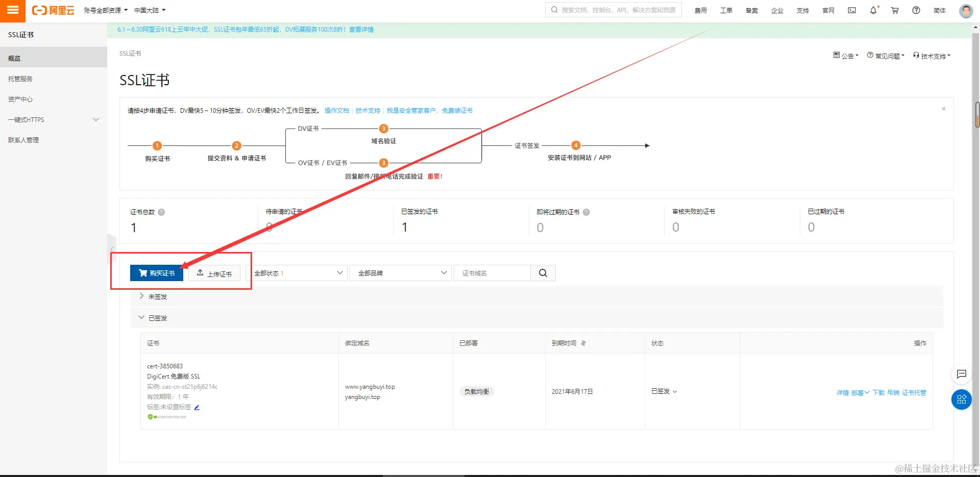This screenshot has width=980, height=477.
Task: Click the cert-3850683 certificate name
Action: point(165,366)
